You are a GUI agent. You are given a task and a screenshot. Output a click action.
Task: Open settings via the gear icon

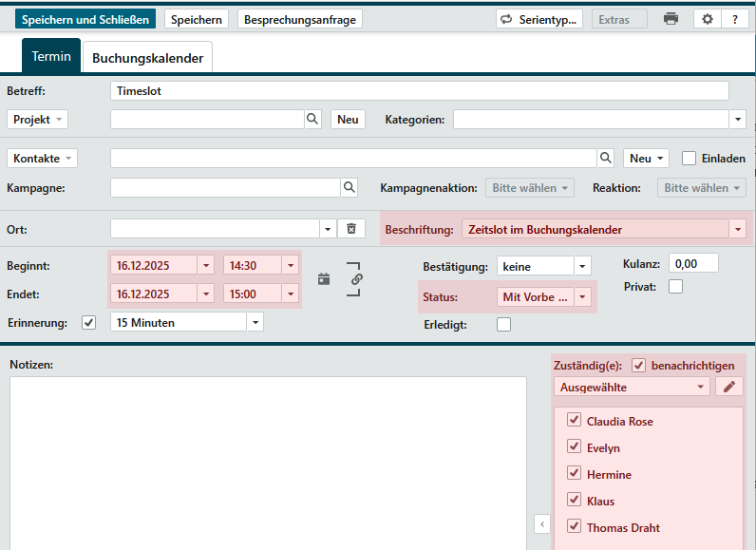(707, 19)
